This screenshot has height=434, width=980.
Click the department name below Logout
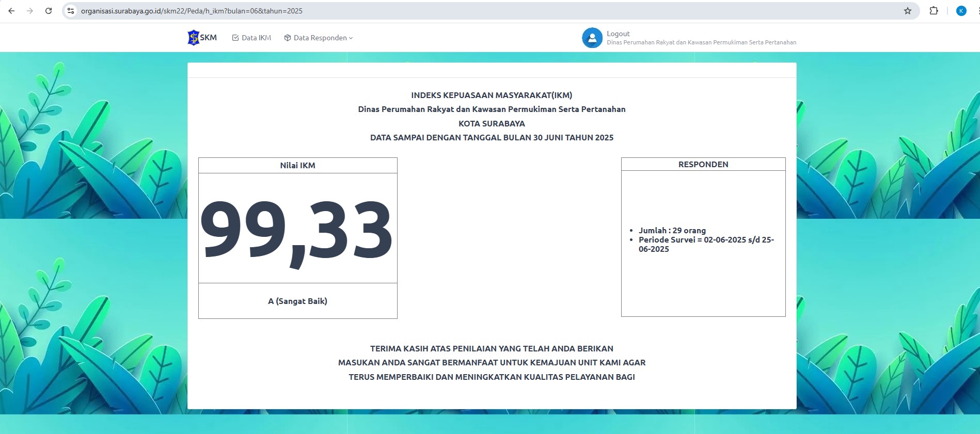tap(701, 42)
